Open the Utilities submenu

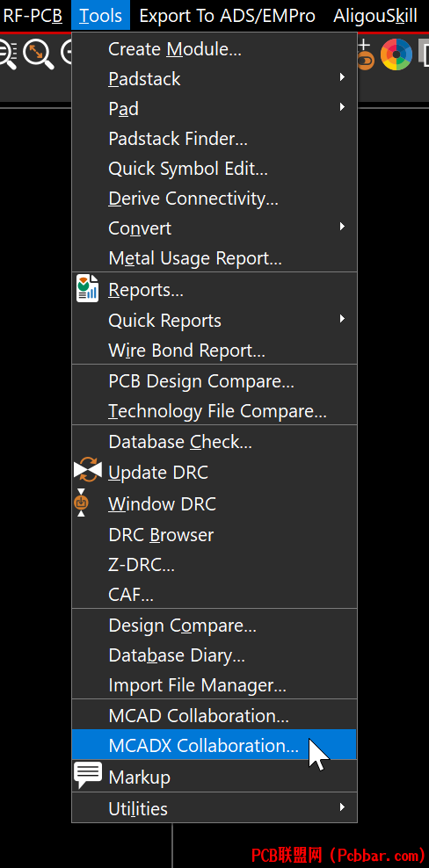[214, 808]
